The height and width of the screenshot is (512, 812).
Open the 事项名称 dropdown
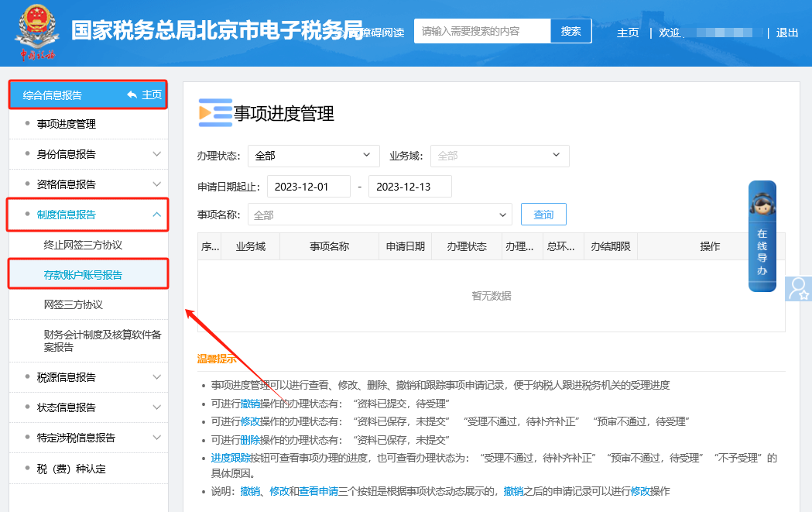coord(379,215)
